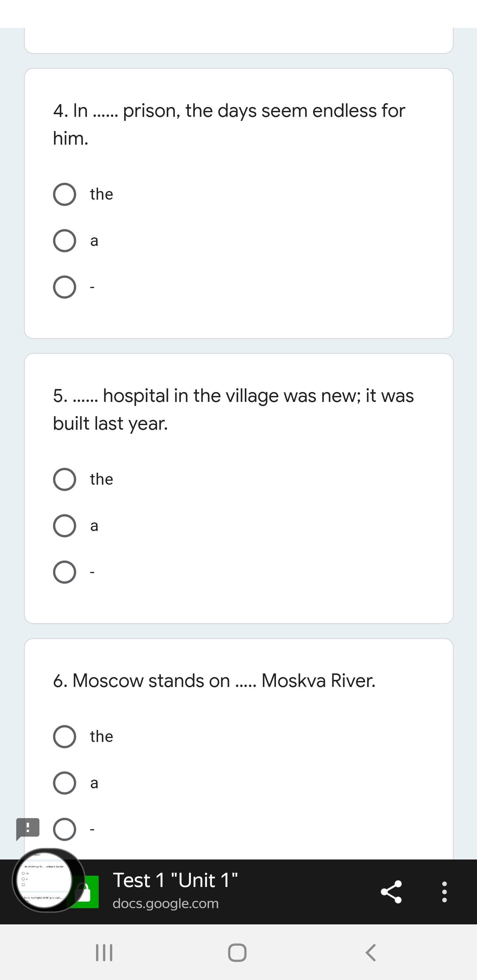Select 'the' for question 4 prison
The image size is (477, 980).
[64, 194]
